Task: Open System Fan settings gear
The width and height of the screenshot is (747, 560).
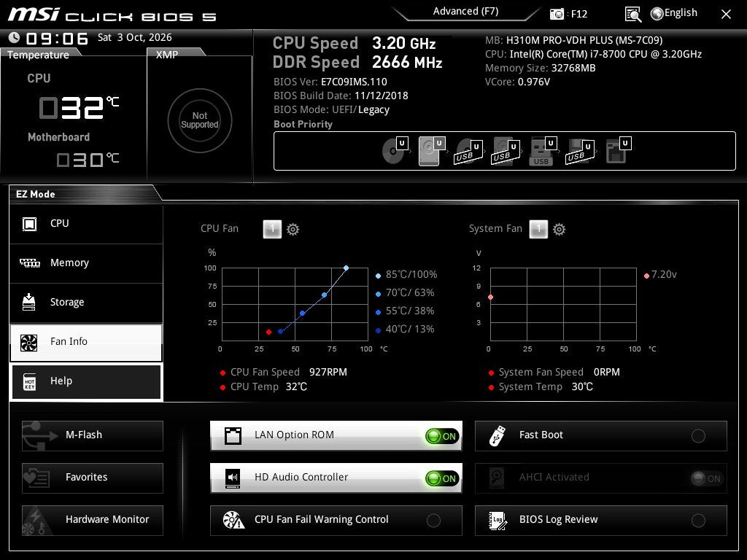Action: [559, 230]
